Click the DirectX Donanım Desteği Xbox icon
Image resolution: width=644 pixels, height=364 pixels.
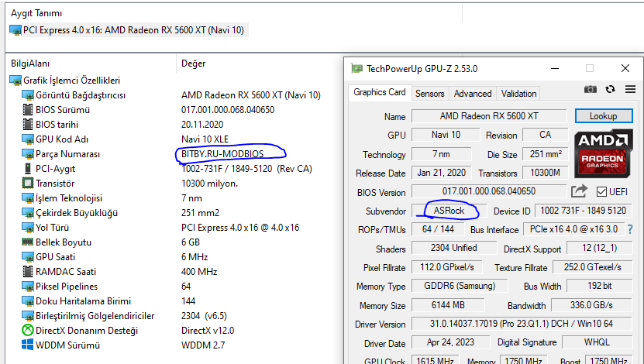click(28, 331)
